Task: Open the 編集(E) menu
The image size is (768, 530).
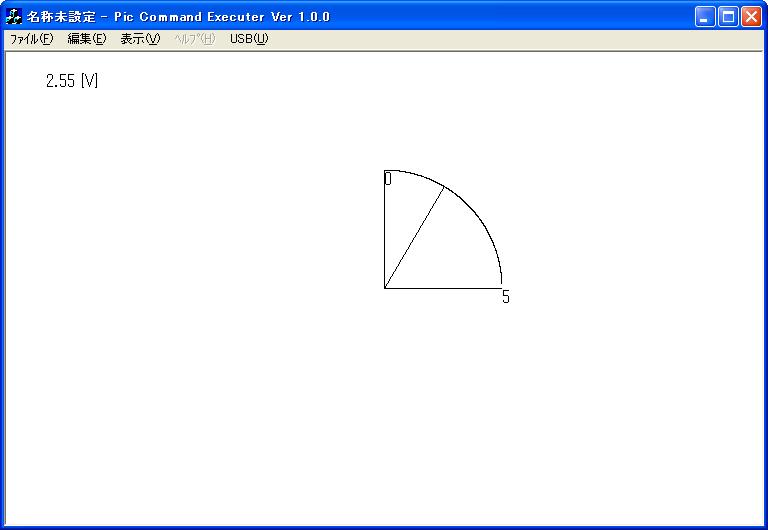Action: click(x=86, y=39)
